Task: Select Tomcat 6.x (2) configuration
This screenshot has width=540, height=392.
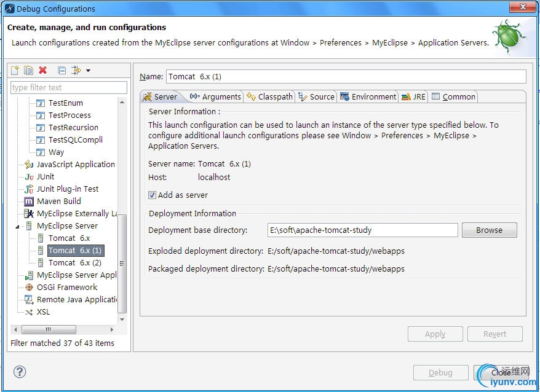Action: pos(75,263)
